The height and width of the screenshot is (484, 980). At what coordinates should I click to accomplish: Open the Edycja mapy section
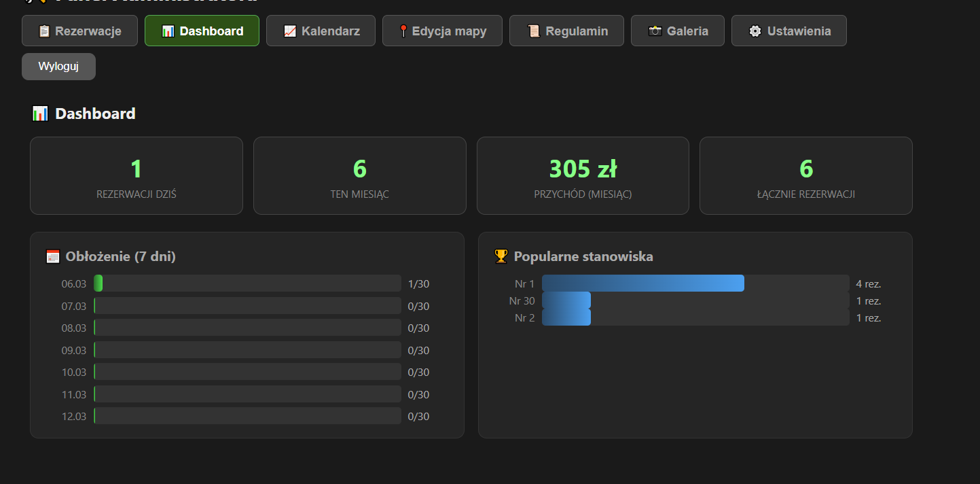pos(442,31)
